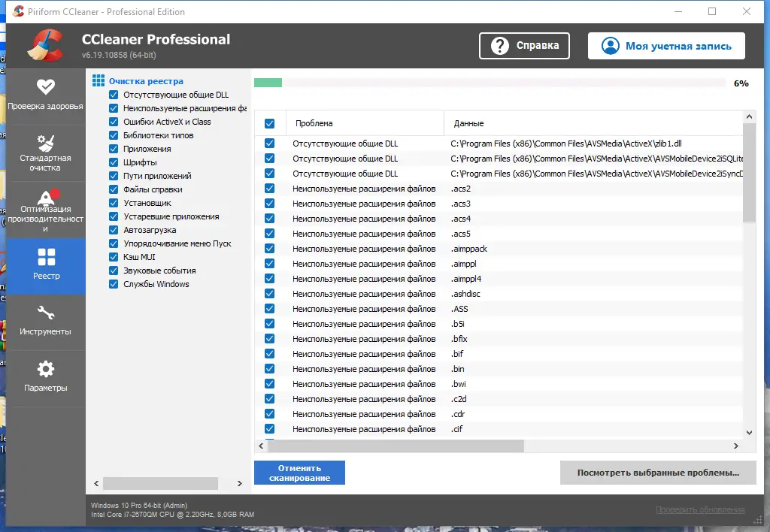Open Справка help button
770x532 pixels.
coord(524,46)
